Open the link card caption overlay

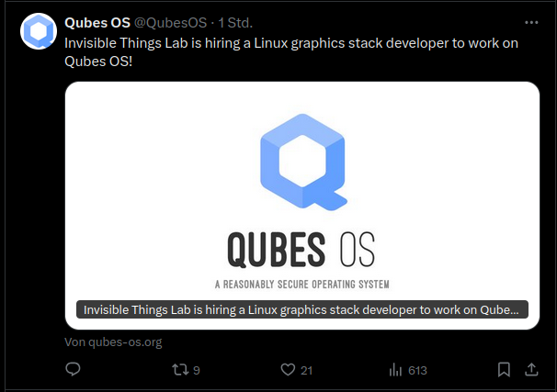click(x=302, y=309)
